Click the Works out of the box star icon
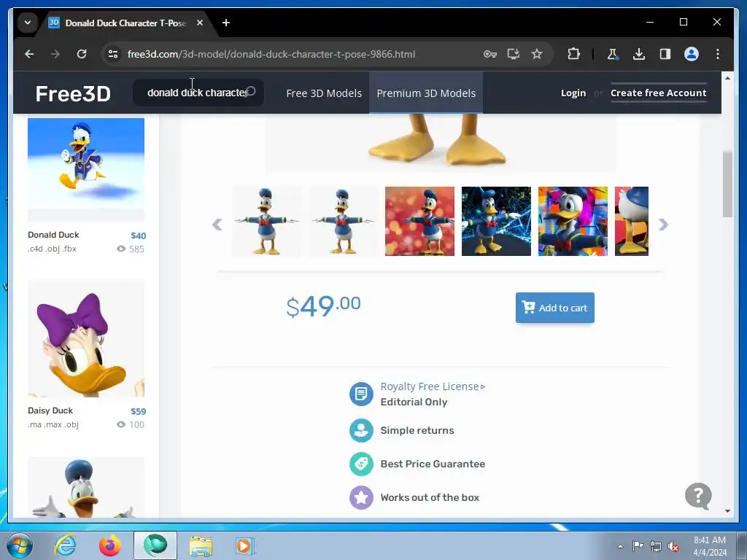 click(x=361, y=497)
